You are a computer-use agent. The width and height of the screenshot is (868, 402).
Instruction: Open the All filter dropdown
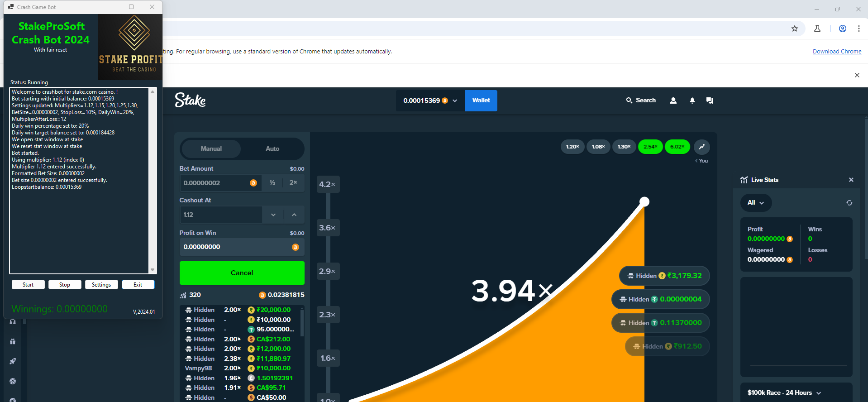pyautogui.click(x=756, y=203)
